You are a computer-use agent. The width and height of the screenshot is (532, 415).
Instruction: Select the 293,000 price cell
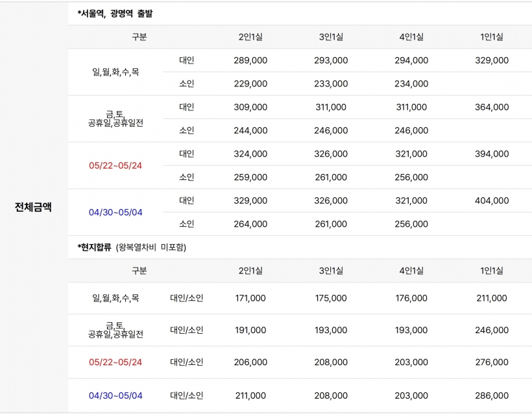[331, 60]
